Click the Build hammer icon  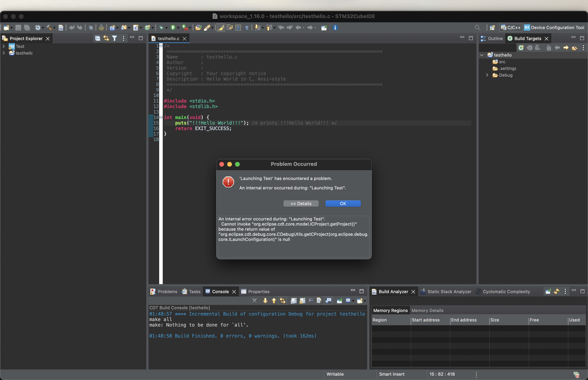[x=49, y=28]
